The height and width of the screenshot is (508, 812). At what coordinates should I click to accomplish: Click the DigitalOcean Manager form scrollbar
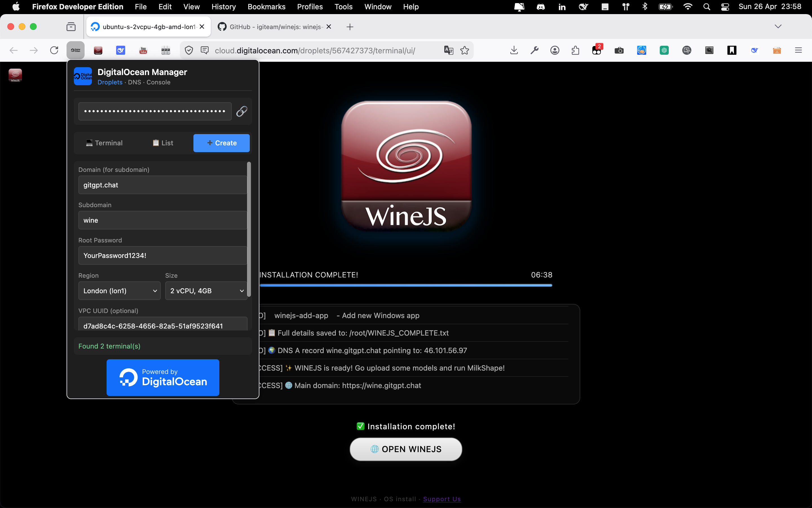(249, 229)
